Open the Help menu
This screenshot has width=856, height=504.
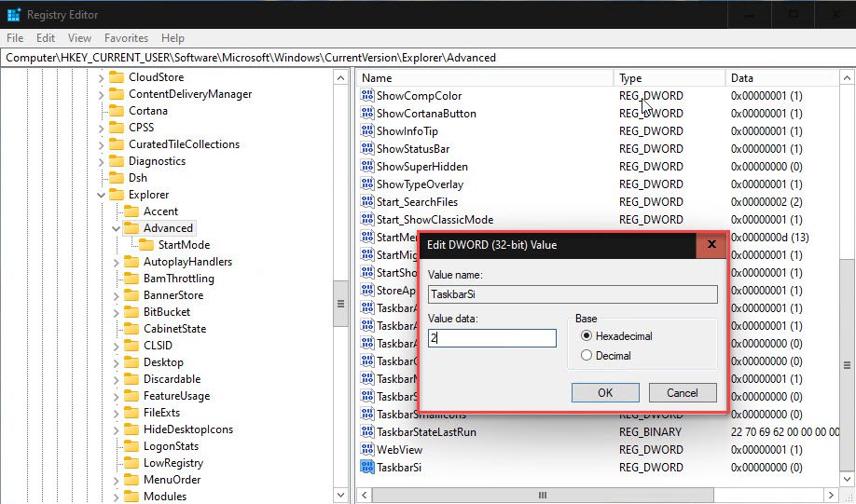tap(173, 38)
